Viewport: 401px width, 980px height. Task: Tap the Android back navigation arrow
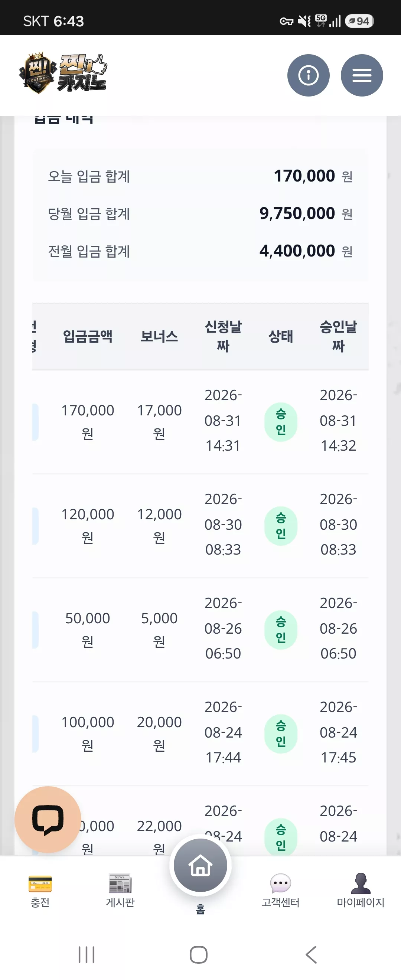(311, 954)
